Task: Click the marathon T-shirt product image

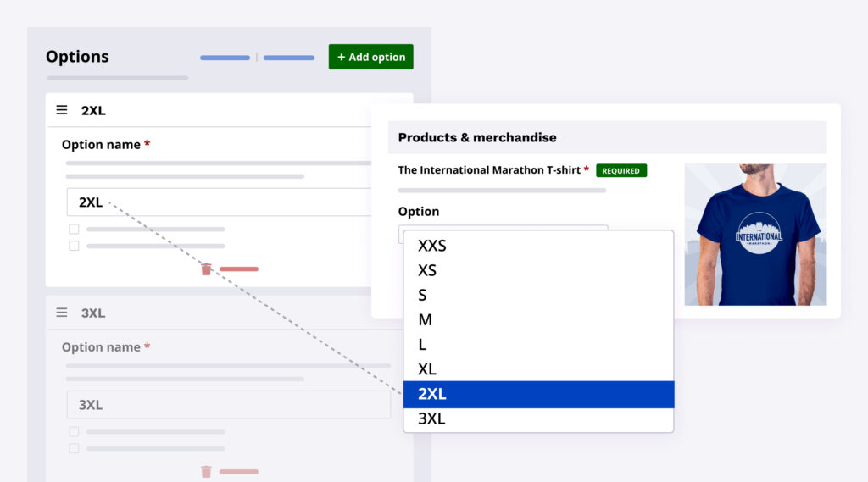Action: coord(755,234)
